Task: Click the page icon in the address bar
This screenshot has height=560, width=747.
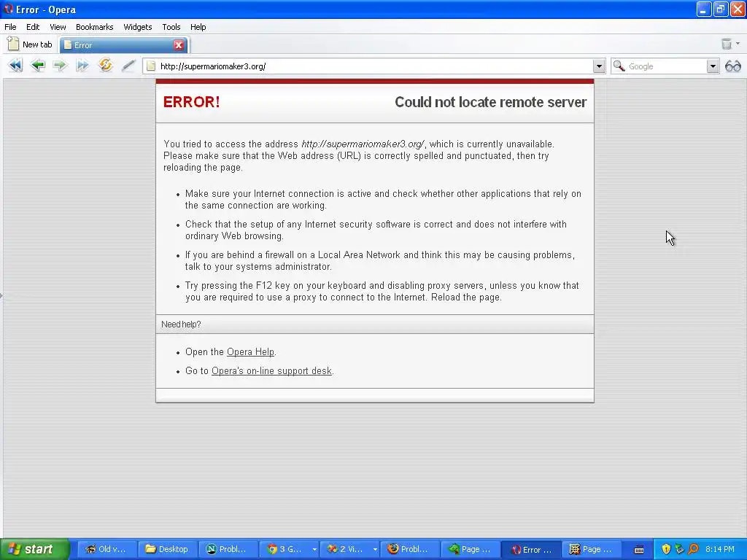Action: pyautogui.click(x=151, y=66)
